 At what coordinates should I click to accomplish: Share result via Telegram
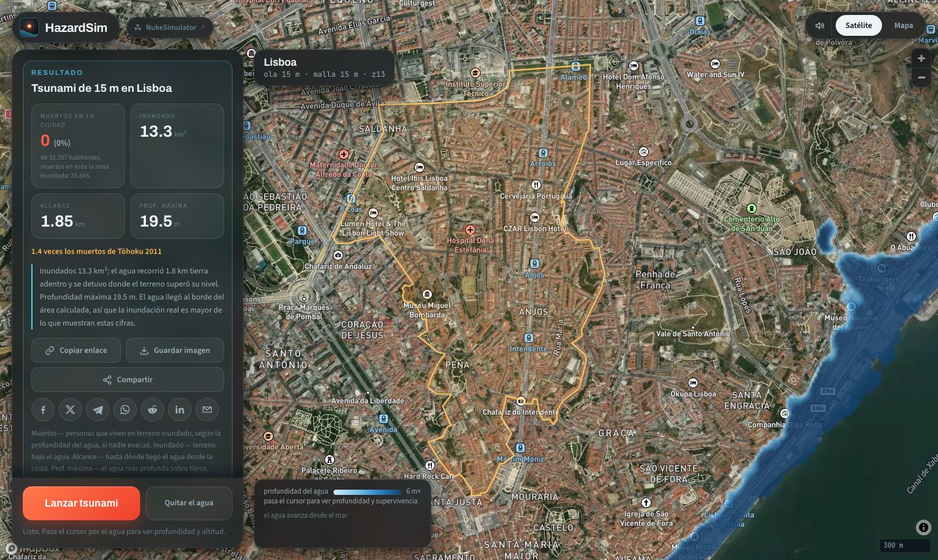pos(98,410)
